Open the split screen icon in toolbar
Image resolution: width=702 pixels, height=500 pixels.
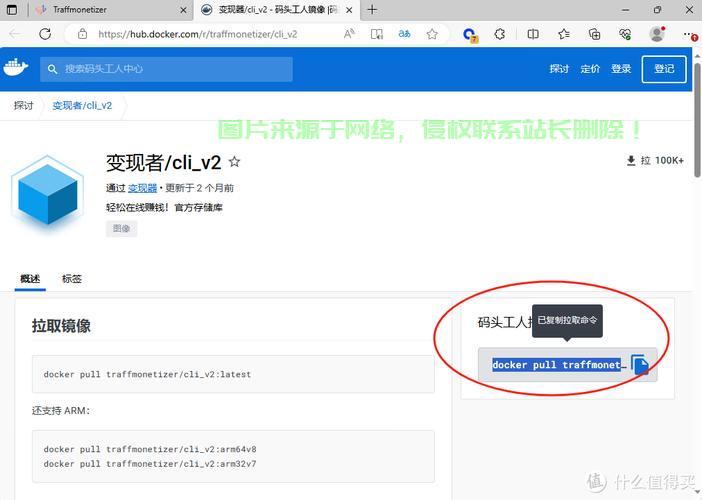(532, 33)
